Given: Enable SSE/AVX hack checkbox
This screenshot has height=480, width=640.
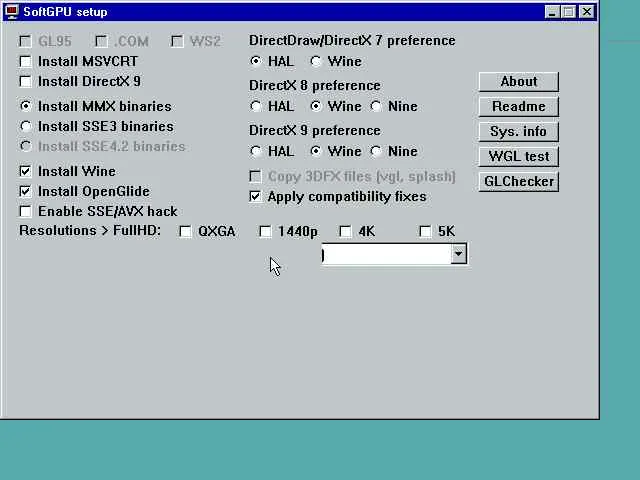Looking at the screenshot, I should [x=25, y=211].
